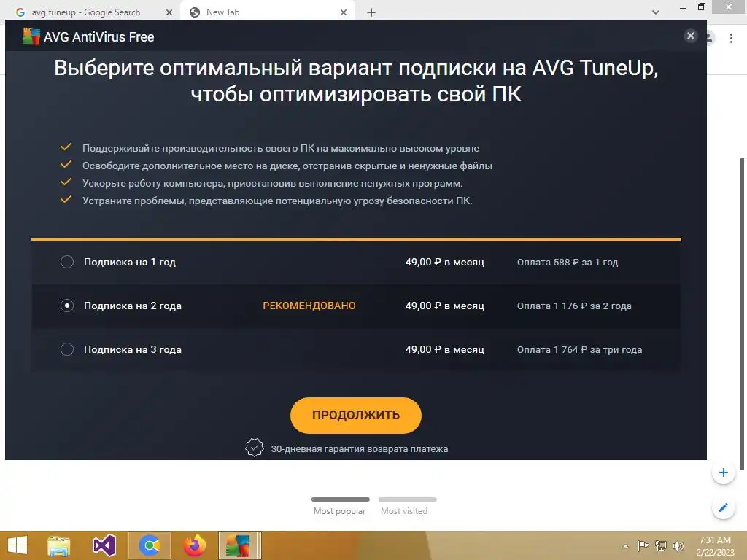Click the Action Center flag tray icon

[643, 546]
